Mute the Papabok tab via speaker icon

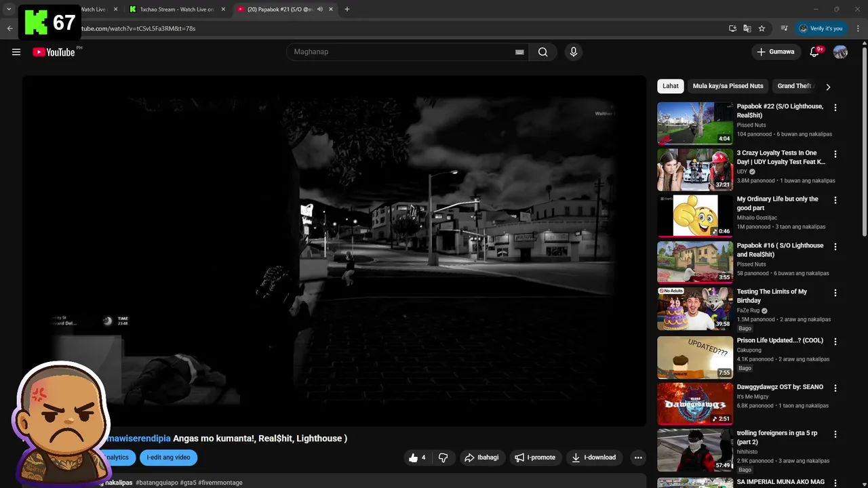pos(320,9)
